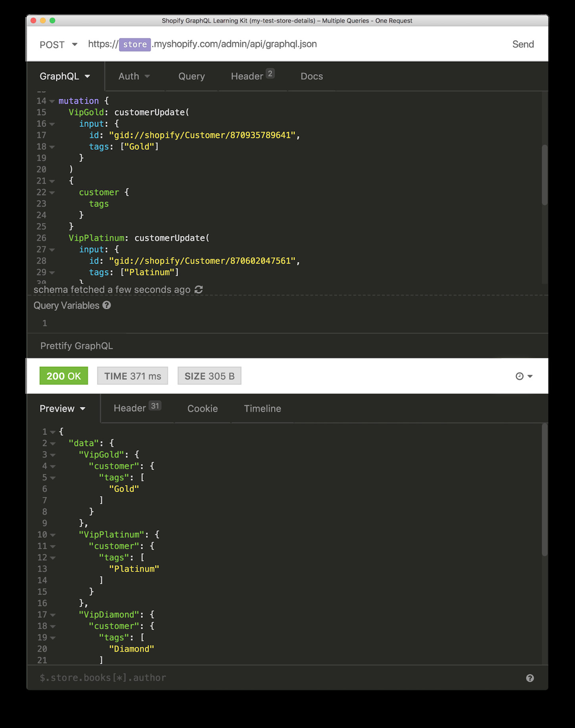Click the query editor vertical scrollbar
575x728 pixels.
(x=544, y=174)
